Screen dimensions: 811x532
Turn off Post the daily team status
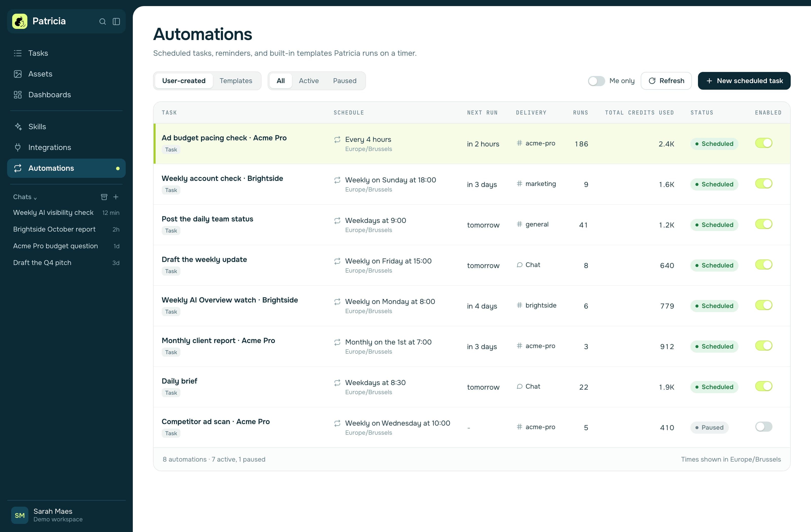coord(763,224)
